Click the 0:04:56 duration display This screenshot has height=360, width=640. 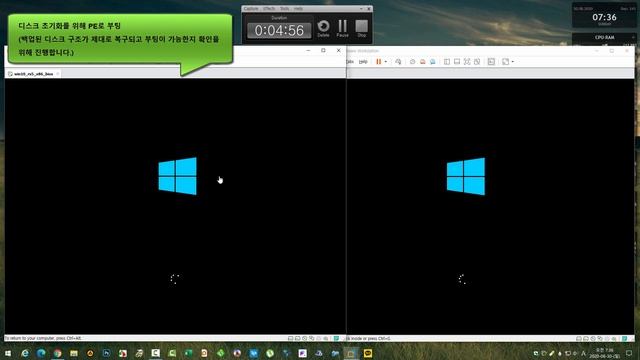[279, 30]
